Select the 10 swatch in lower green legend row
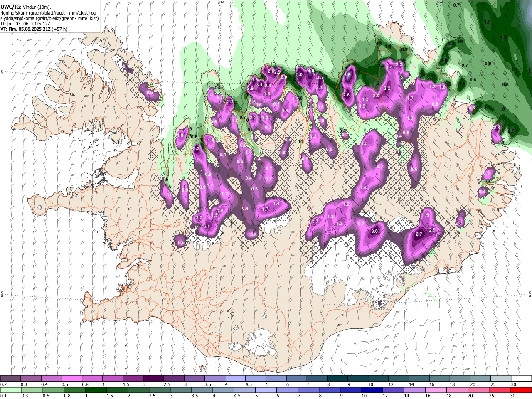532x399 pixels. click(372, 390)
